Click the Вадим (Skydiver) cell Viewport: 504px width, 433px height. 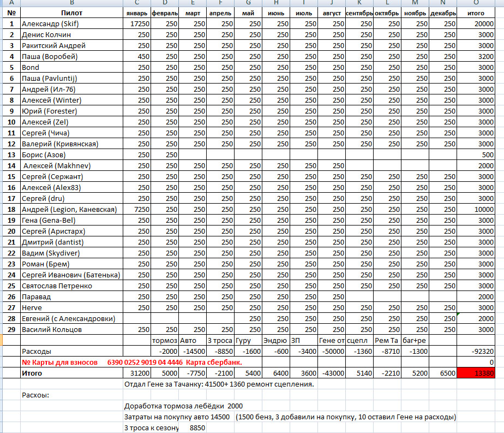tap(71, 253)
